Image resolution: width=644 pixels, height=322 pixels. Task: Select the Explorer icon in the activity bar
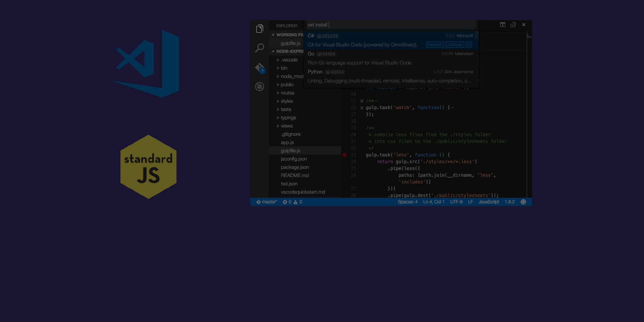[x=260, y=29]
